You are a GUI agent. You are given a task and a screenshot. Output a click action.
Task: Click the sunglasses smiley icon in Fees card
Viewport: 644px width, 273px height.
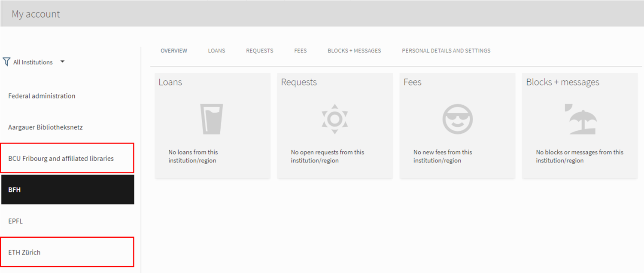pyautogui.click(x=457, y=119)
